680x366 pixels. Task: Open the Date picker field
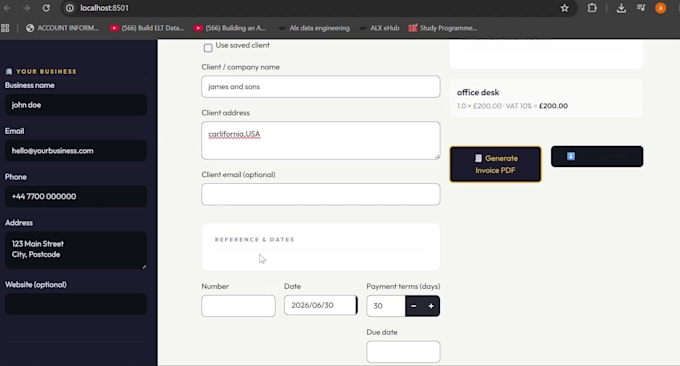click(x=321, y=305)
